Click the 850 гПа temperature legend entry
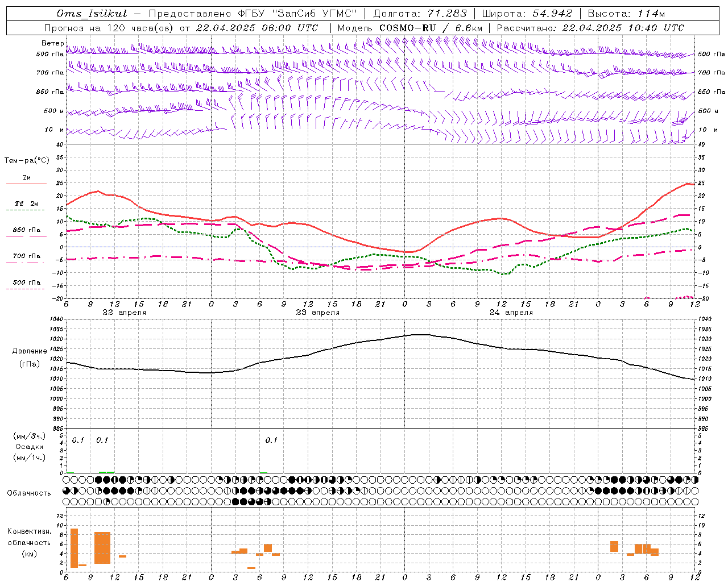 (26, 232)
